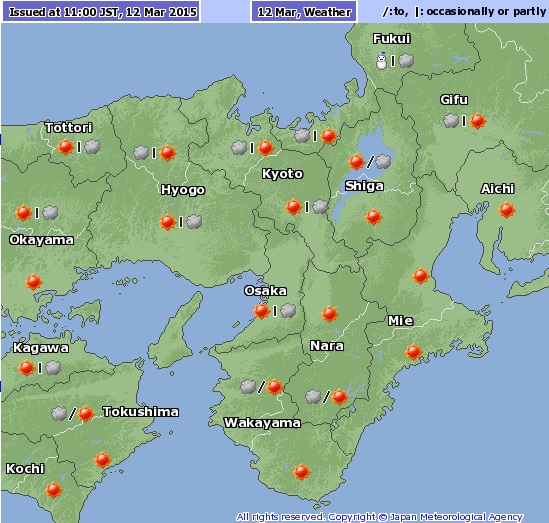Select the sun icon in the southern Nara pair

click(x=340, y=397)
